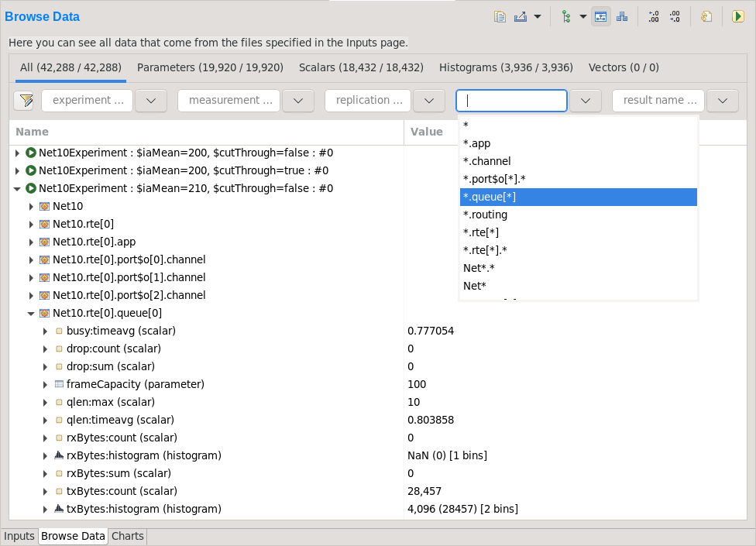Select the run icon of iaMean=200 cutThrough=true
Screen dimensions: 756x546
[31, 170]
